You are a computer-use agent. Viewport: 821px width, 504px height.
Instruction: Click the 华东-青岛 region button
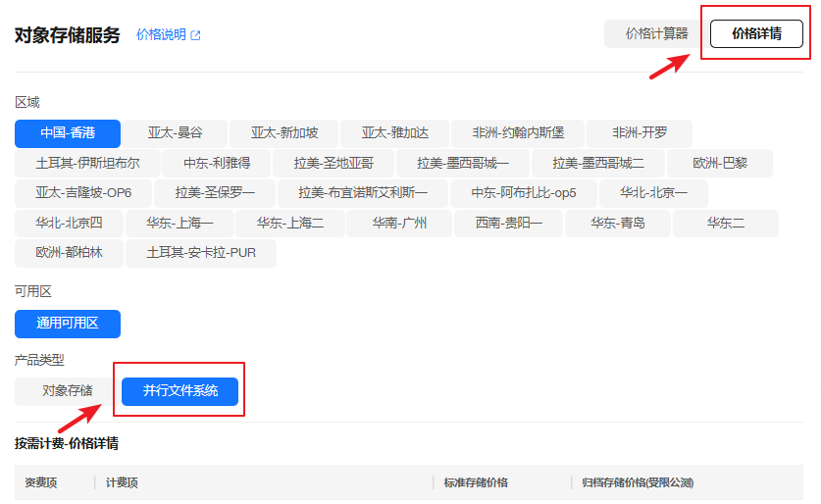tap(618, 224)
